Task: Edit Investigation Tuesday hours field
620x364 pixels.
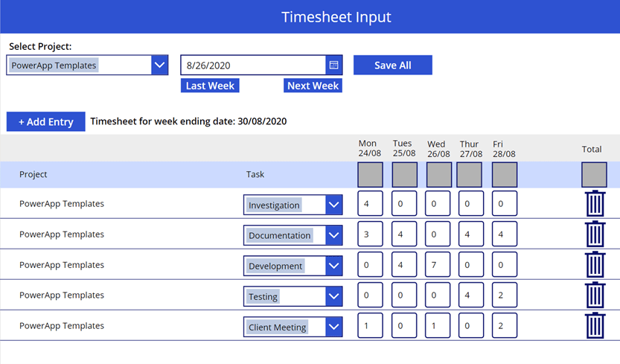Action: tap(404, 203)
